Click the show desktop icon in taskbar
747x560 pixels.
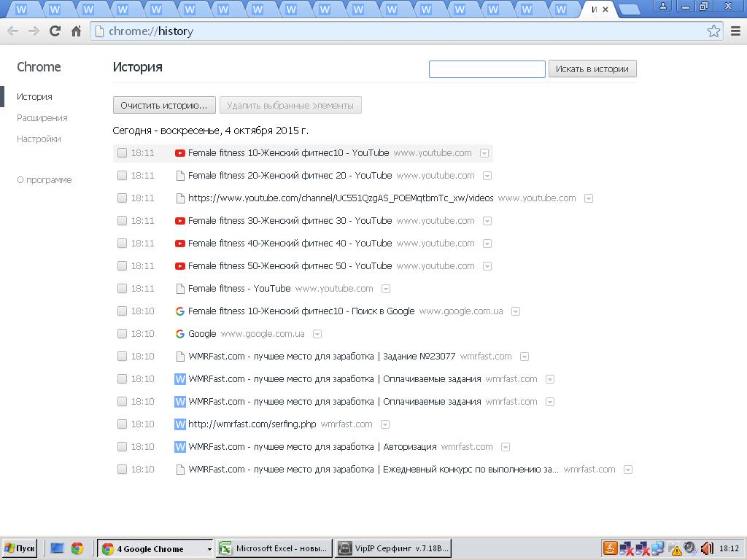pyautogui.click(x=57, y=548)
